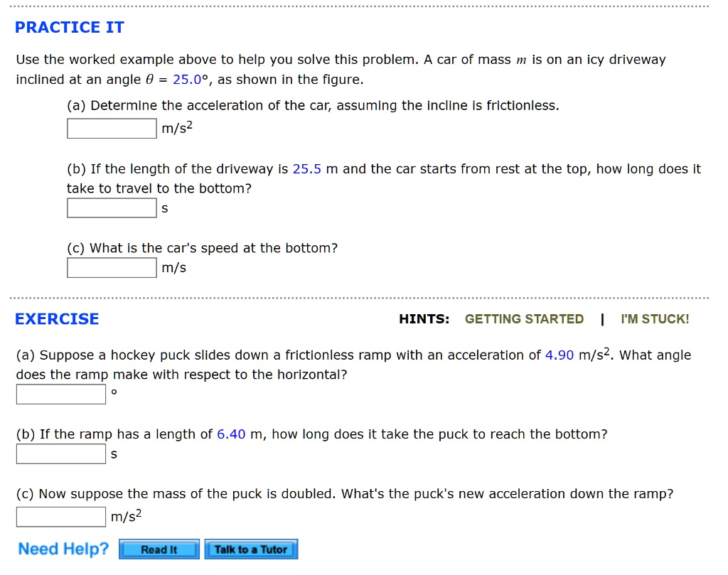Click the Exercise part (c) acceleration answer box
Image resolution: width=728 pixels, height=575 pixels.
(60, 517)
